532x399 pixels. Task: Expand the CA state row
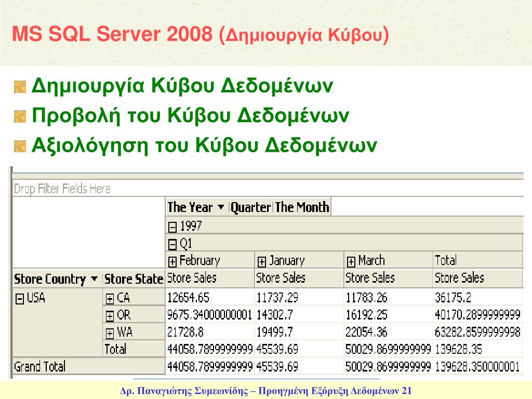point(109,299)
